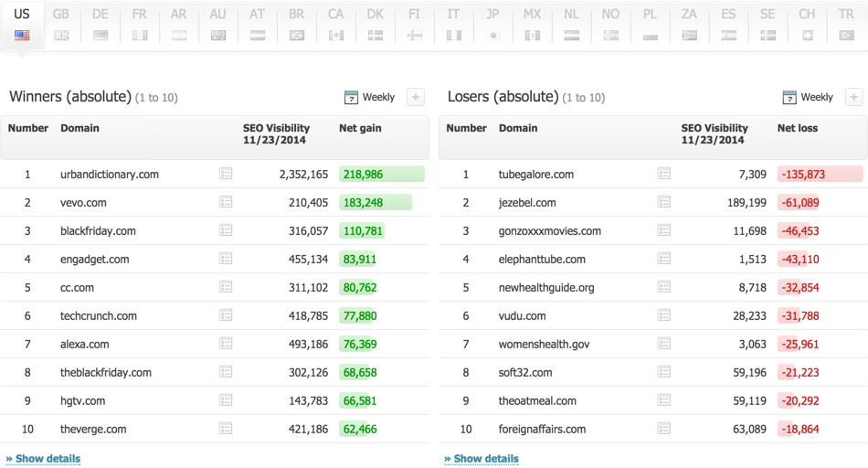Screen dimensions: 868x468
Task: Open details icon for tubegalore.com row
Action: [663, 174]
